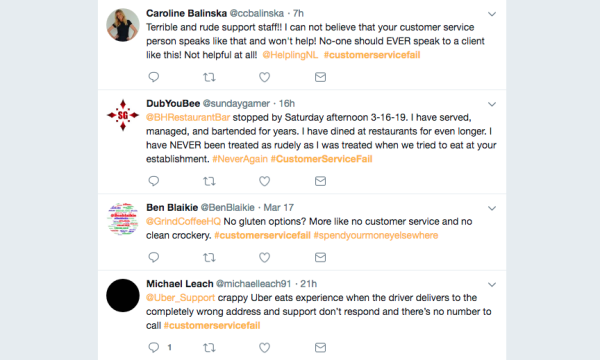Screen dimensions: 600x360
Task: Open more-options chevron on DubYouBee's tweet
Action: click(492, 104)
